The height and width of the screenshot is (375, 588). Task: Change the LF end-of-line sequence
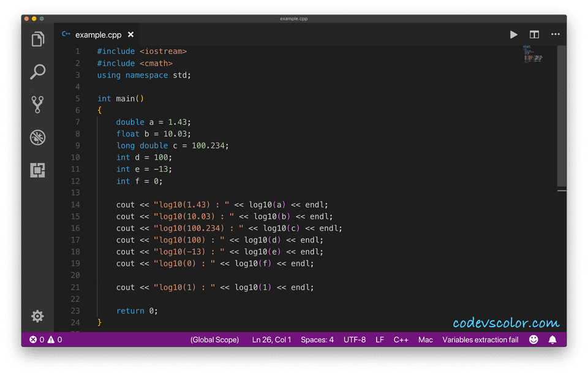[380, 339]
